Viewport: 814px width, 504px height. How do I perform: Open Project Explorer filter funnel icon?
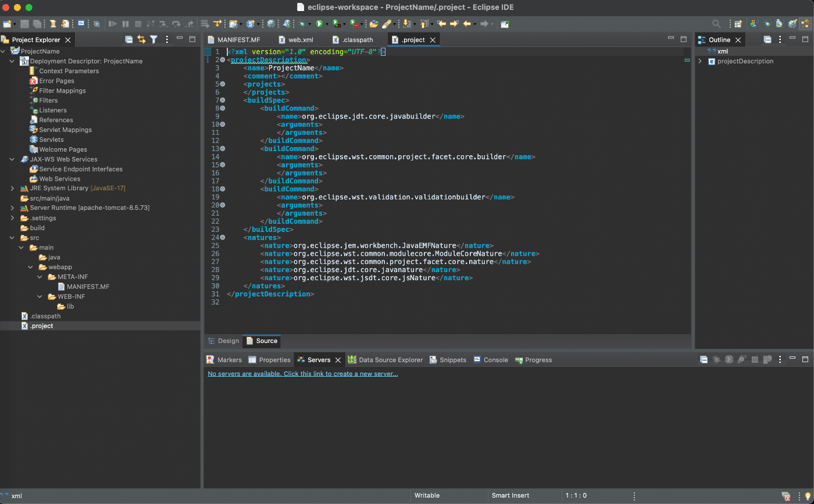[153, 40]
